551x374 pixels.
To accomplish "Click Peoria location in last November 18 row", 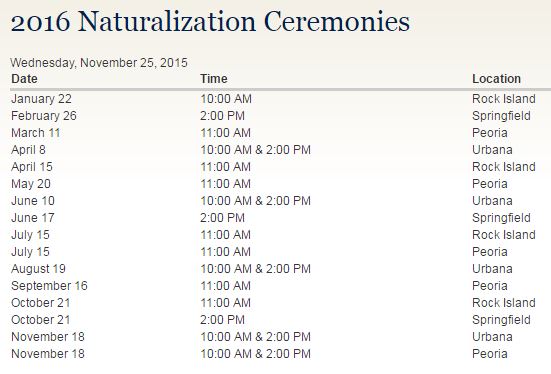I will point(490,354).
